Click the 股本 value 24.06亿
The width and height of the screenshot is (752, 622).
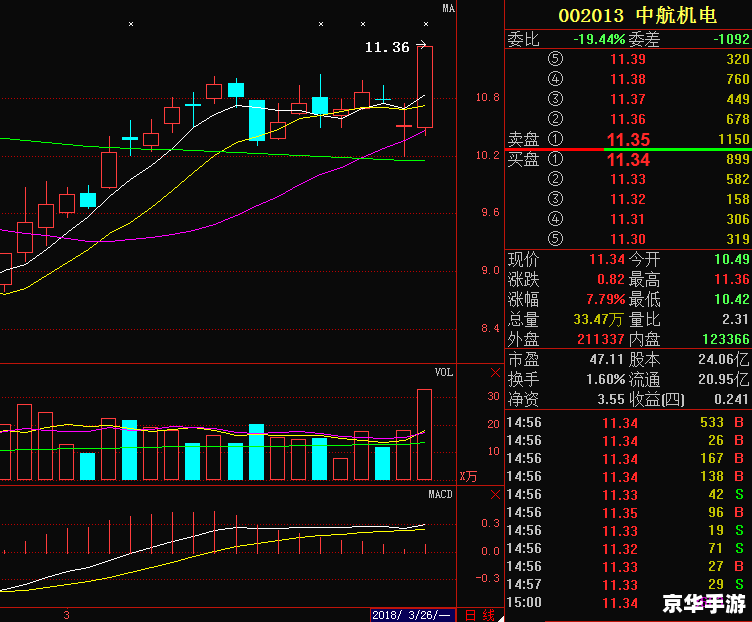(724, 359)
